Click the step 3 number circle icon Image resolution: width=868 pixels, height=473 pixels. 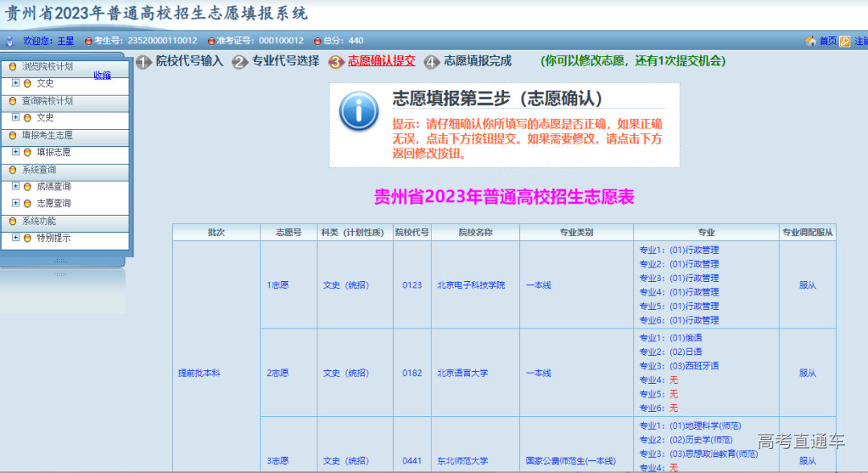336,62
